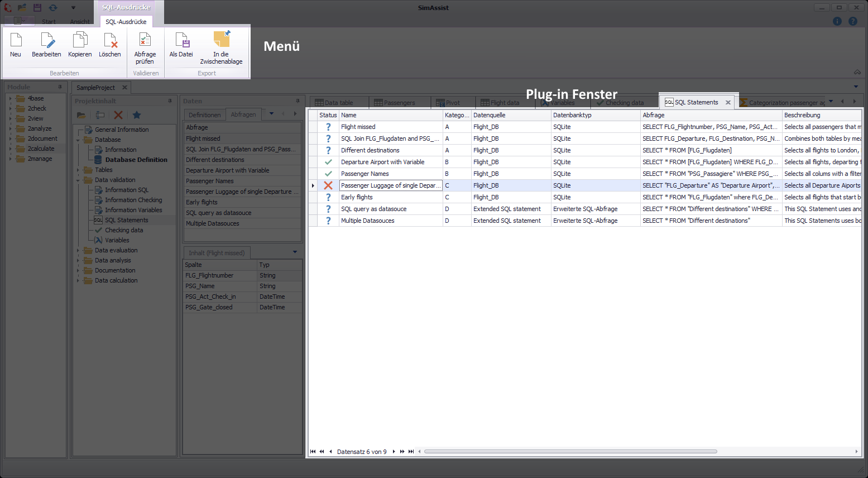Open the help icon in the title bar
This screenshot has width=868, height=478.
click(853, 21)
